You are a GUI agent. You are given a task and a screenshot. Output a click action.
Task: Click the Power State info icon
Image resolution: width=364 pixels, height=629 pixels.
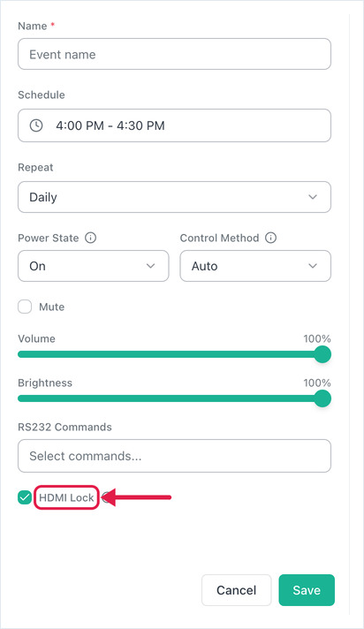[x=91, y=238]
